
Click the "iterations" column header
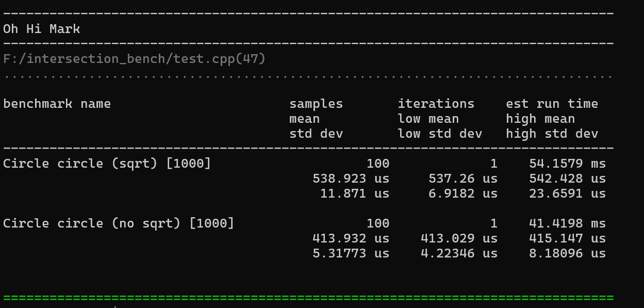point(436,104)
